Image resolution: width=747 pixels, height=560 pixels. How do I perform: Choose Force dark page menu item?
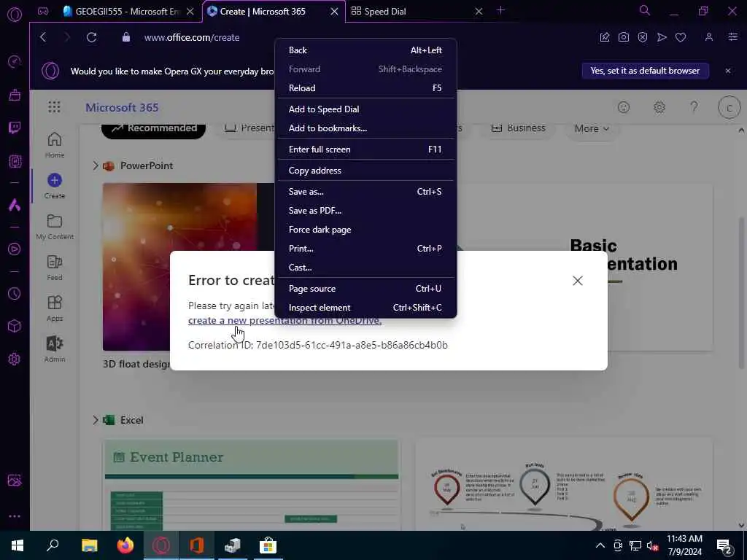coord(365,230)
